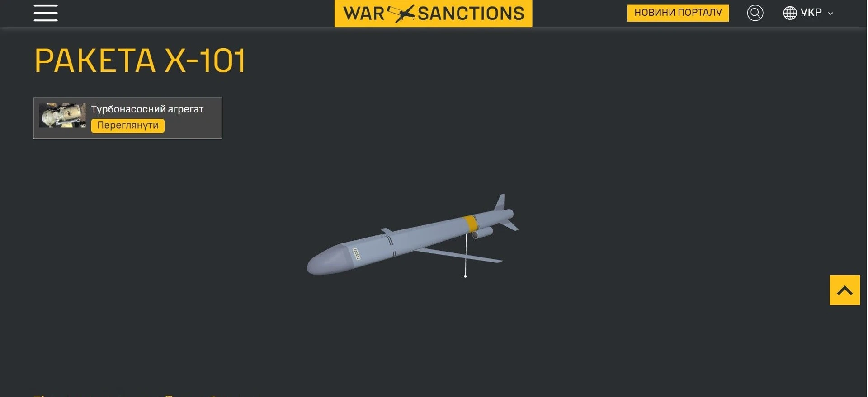Select the yellow highlighted band on missile
868x397 pixels.
point(471,224)
